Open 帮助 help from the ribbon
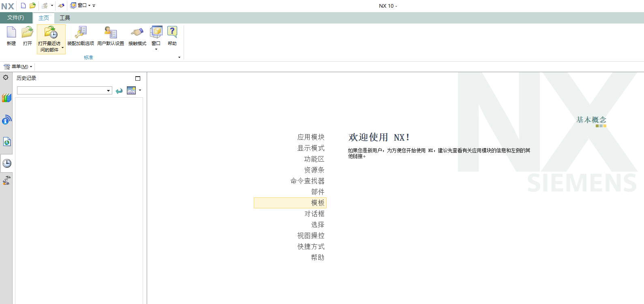The width and height of the screenshot is (644, 304). (x=172, y=36)
